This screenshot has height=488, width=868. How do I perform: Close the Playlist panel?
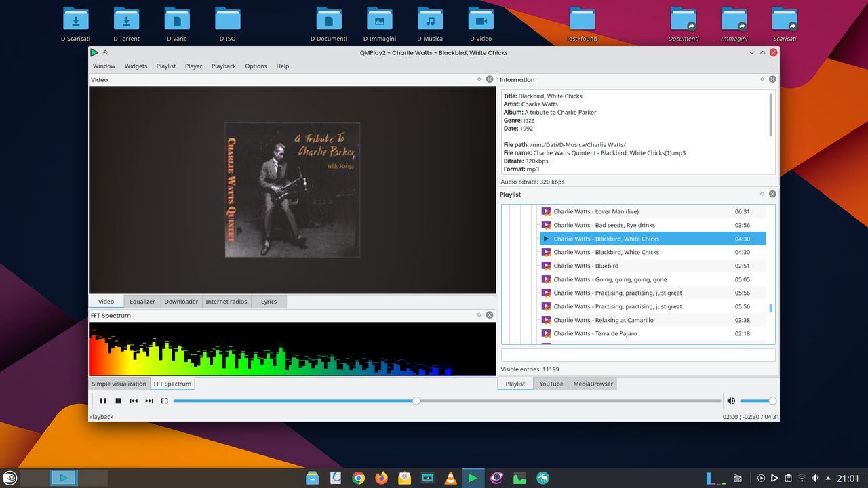(x=772, y=194)
